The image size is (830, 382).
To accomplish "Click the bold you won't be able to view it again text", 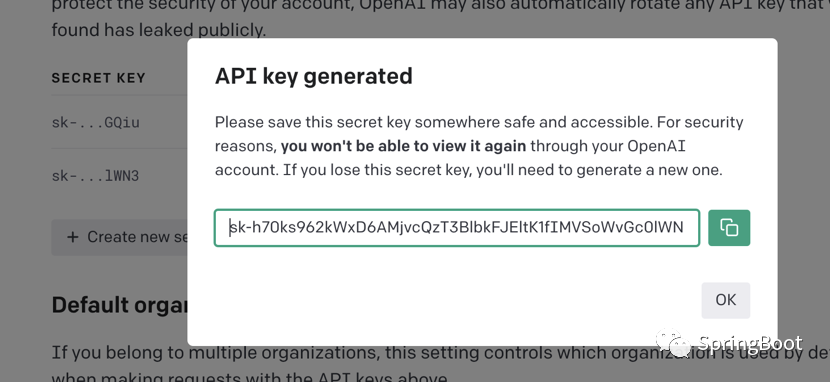I will tap(403, 147).
